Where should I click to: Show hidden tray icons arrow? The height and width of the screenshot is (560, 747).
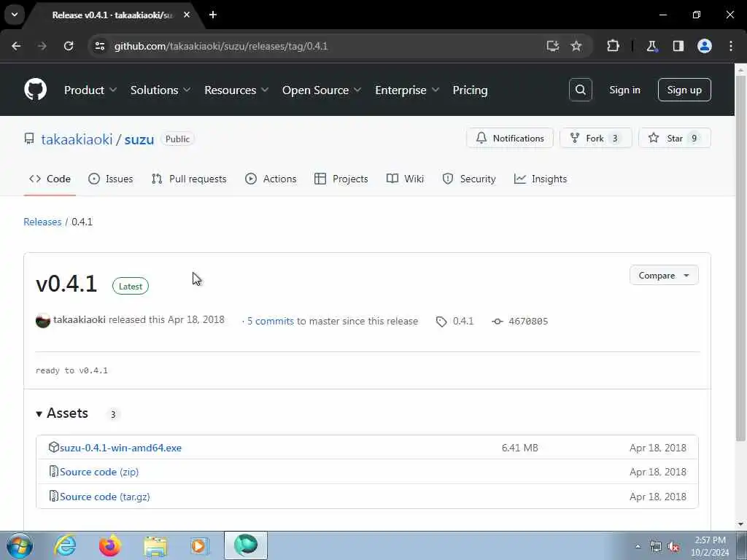coord(638,547)
